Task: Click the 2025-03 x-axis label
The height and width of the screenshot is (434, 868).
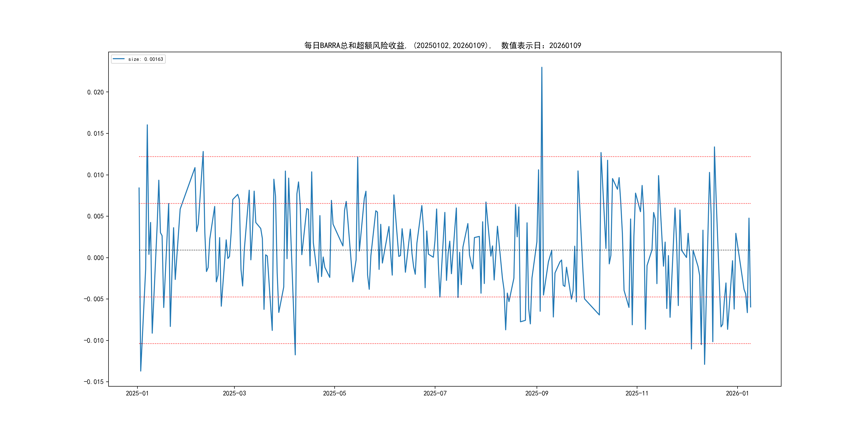Action: [234, 394]
